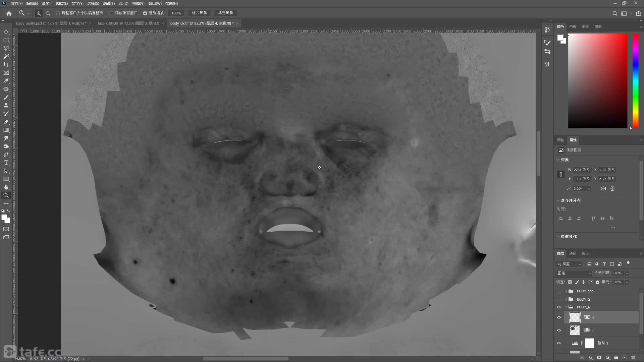Collapse the BODY_R group
The width and height of the screenshot is (644, 362).
pos(566,307)
